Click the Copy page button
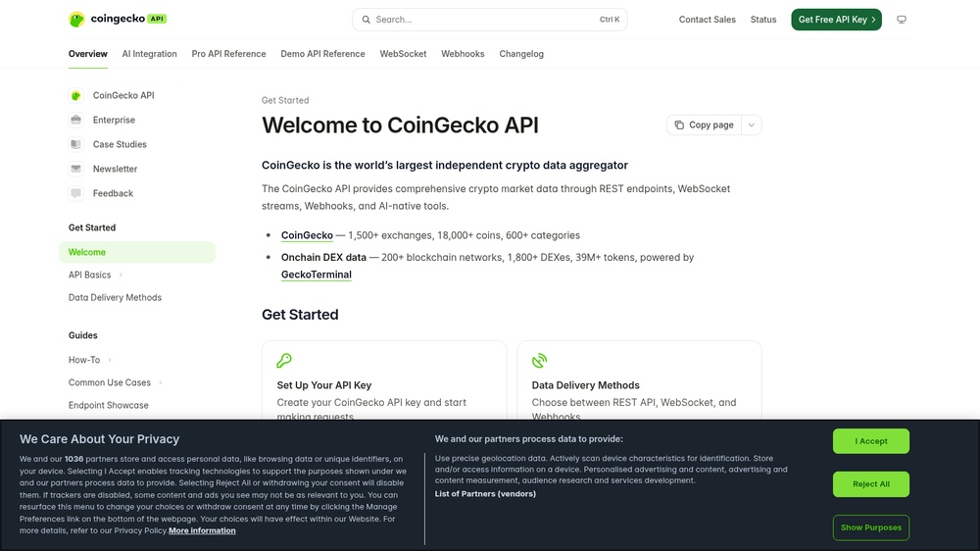Viewport: 980px width, 551px height. click(705, 125)
